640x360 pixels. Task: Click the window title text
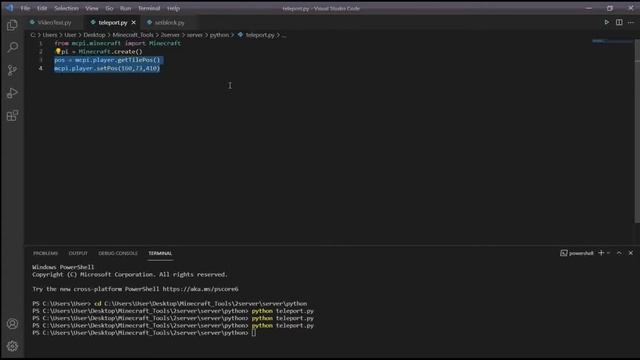coord(321,8)
